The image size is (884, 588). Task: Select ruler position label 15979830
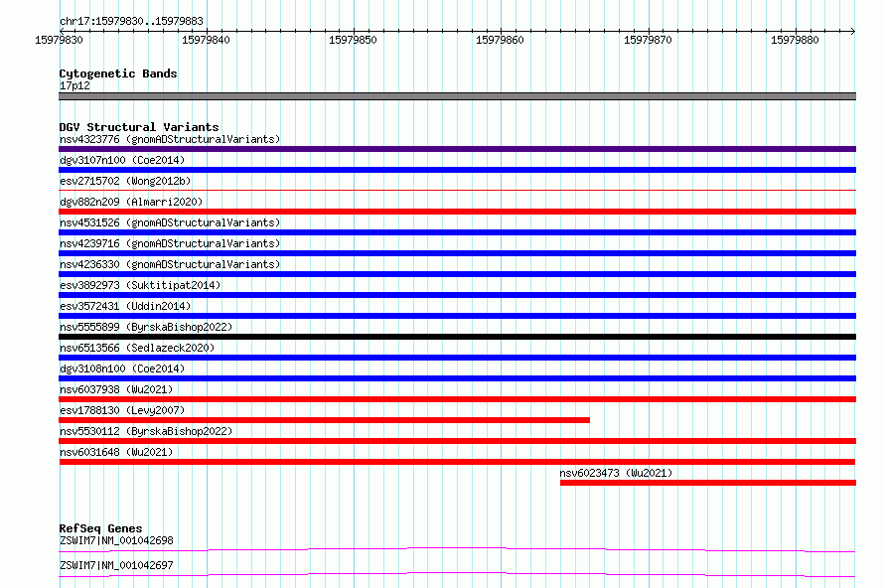coord(59,40)
